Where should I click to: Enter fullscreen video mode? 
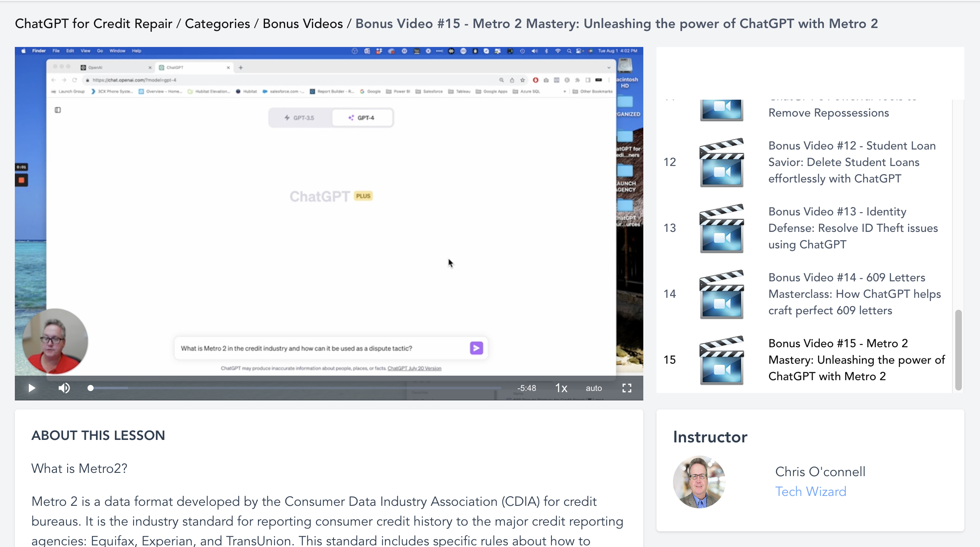627,388
